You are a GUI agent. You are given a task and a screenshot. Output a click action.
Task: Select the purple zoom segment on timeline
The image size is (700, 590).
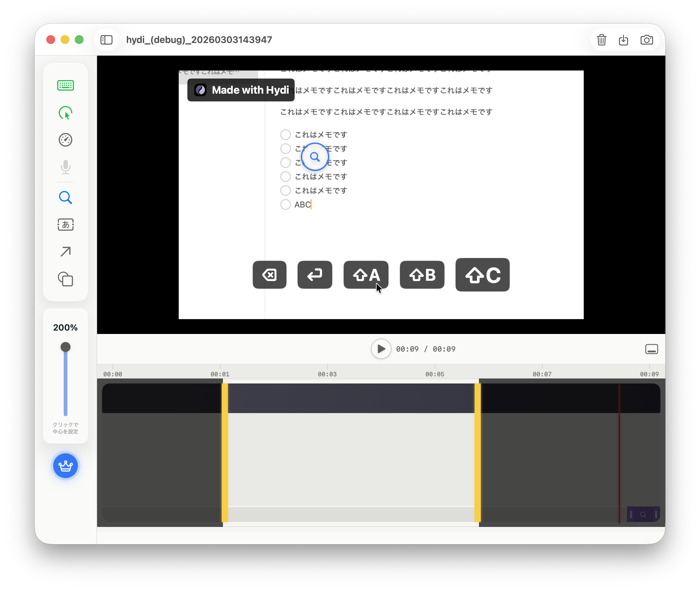(643, 515)
